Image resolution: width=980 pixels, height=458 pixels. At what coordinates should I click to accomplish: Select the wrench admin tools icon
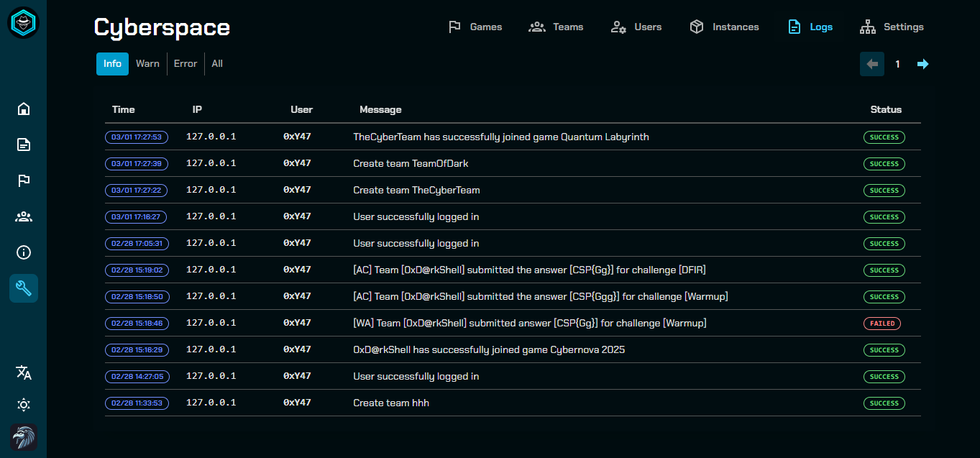click(x=23, y=288)
